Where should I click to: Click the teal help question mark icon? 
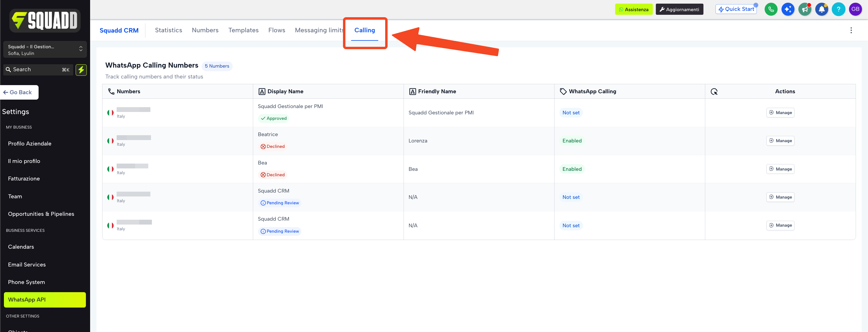838,9
